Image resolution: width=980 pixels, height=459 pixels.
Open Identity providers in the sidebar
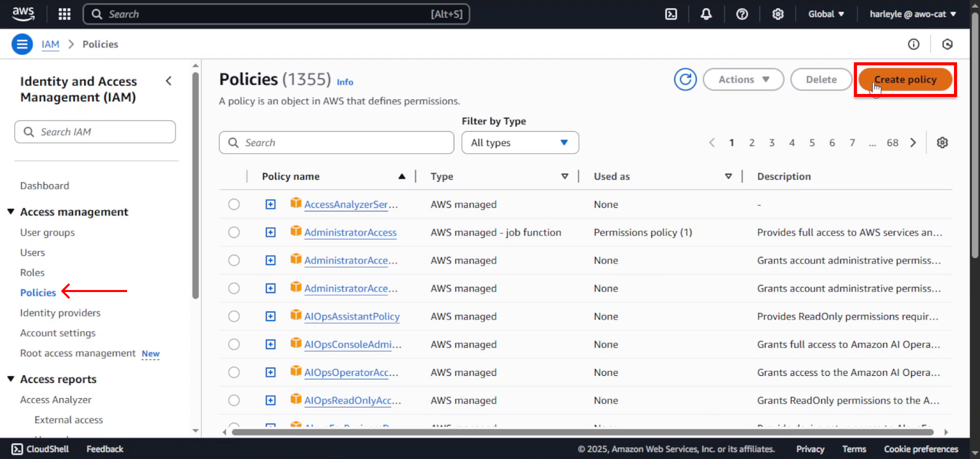click(60, 312)
